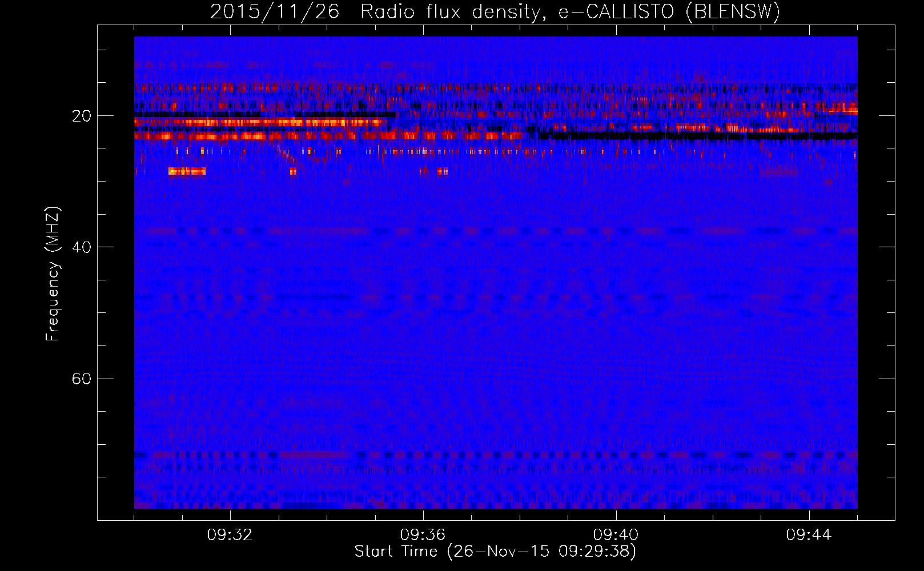Click the 09:32 time tick label
Image resolution: width=924 pixels, height=571 pixels.
click(230, 535)
